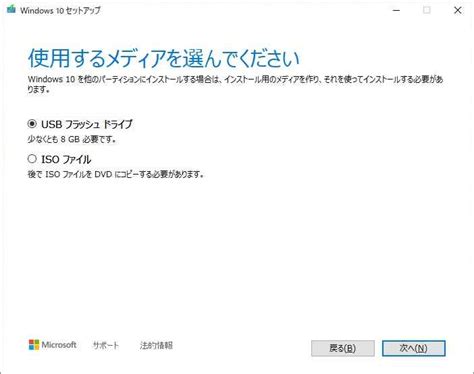Click the 次へ(N) button
Viewport: 474px width, 374px height.
point(414,348)
